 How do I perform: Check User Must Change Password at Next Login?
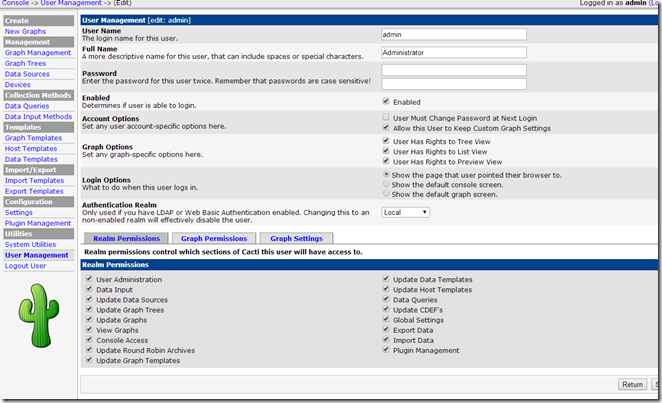[386, 117]
